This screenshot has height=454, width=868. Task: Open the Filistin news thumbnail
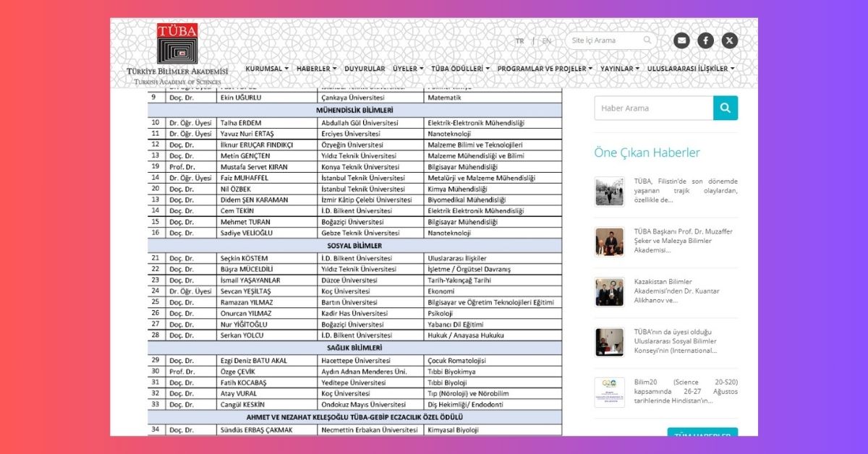click(609, 192)
